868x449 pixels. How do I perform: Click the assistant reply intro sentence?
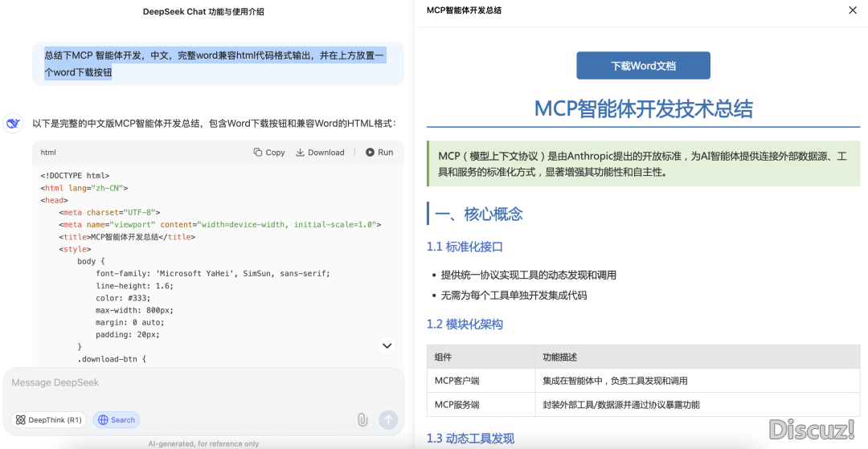click(214, 123)
